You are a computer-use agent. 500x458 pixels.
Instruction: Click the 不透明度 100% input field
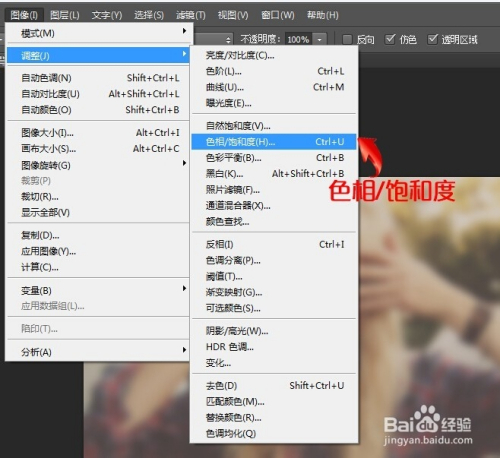[298, 40]
